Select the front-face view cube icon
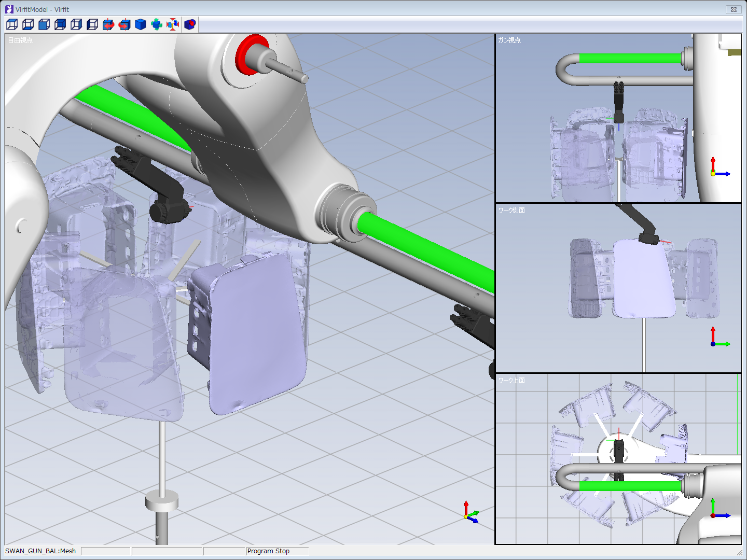The image size is (747, 560). pyautogui.click(x=44, y=24)
